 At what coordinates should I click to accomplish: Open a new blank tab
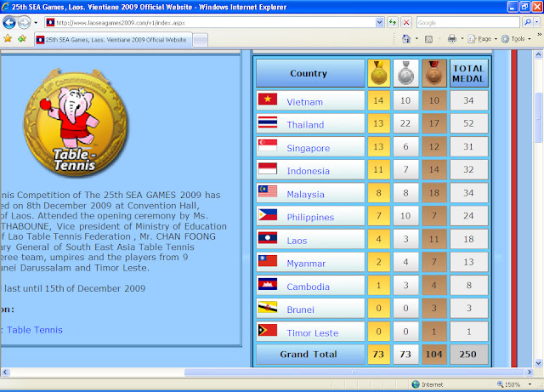[201, 40]
